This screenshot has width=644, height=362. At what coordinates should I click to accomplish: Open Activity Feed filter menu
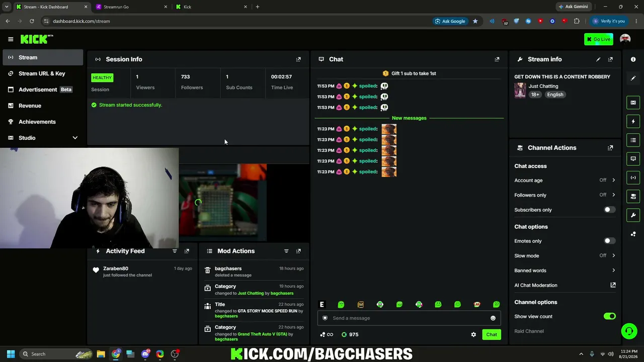tap(175, 251)
